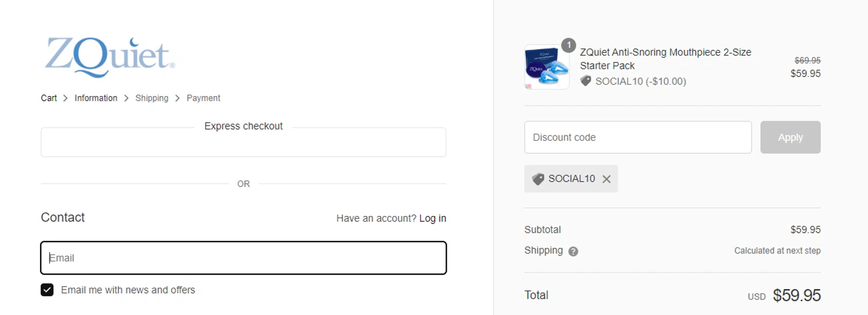Click the ZQuiet mouthpiece product thumbnail
The width and height of the screenshot is (868, 315).
pyautogui.click(x=546, y=68)
